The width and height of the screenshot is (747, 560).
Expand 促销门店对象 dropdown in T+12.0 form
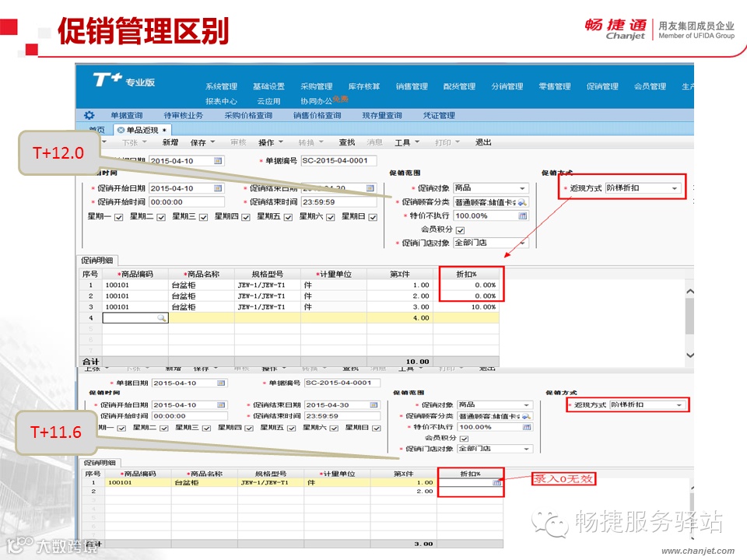[523, 243]
